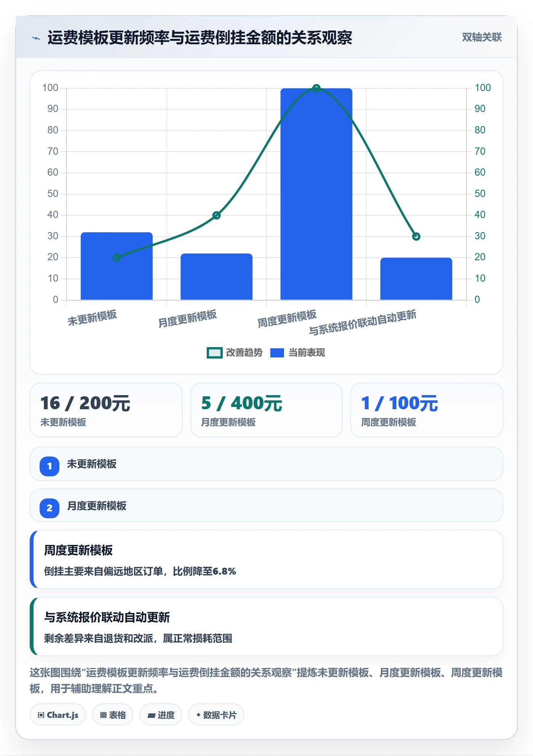
Task: Click the lightning bolt icon beside the title
Action: tap(36, 38)
